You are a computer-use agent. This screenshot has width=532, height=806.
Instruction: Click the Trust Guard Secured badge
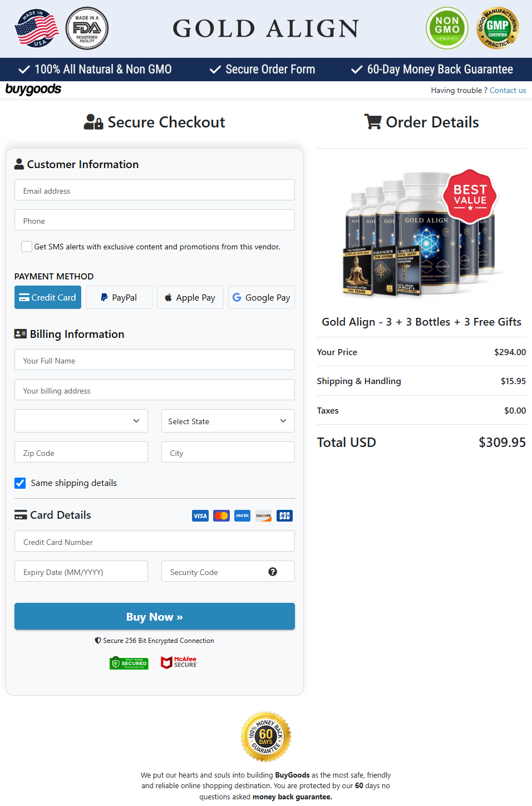pos(129,663)
